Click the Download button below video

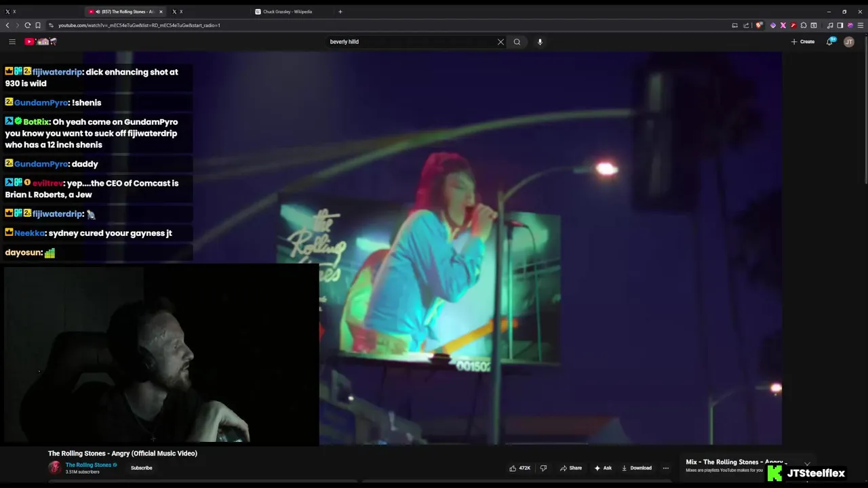[637, 468]
